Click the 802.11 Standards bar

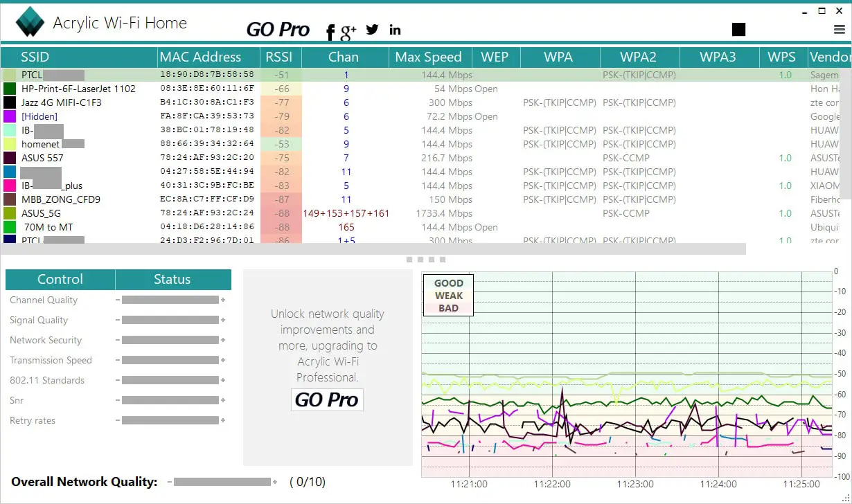coord(170,380)
